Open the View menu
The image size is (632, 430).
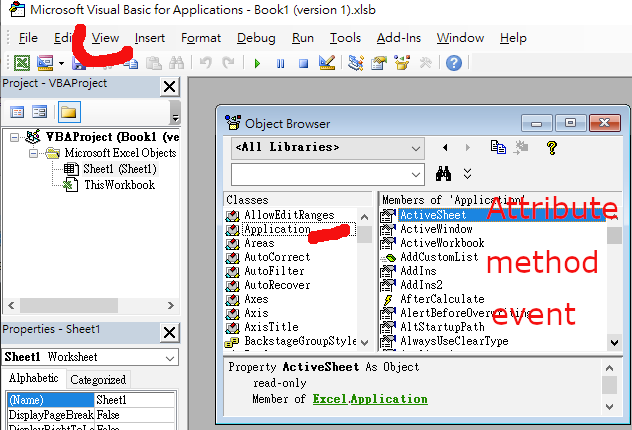point(105,38)
